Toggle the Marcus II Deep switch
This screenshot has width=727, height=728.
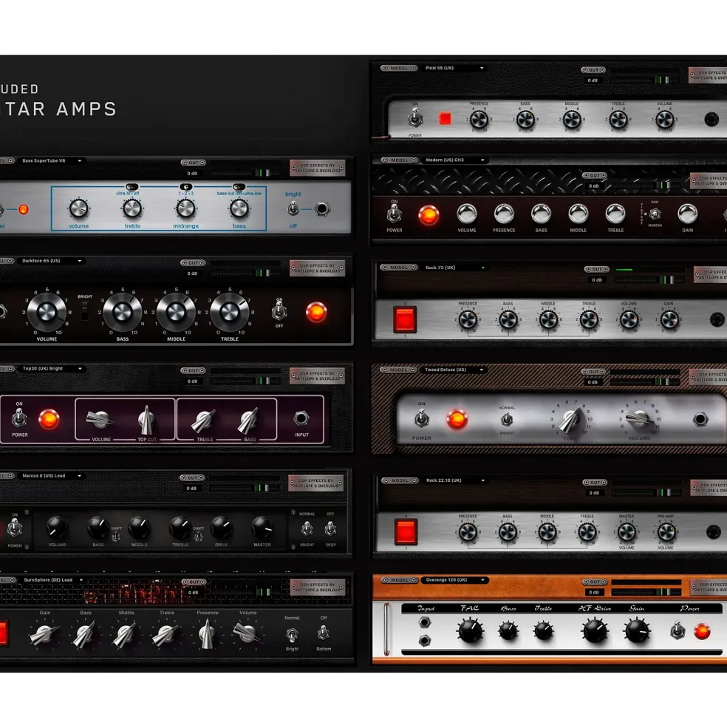330,528
